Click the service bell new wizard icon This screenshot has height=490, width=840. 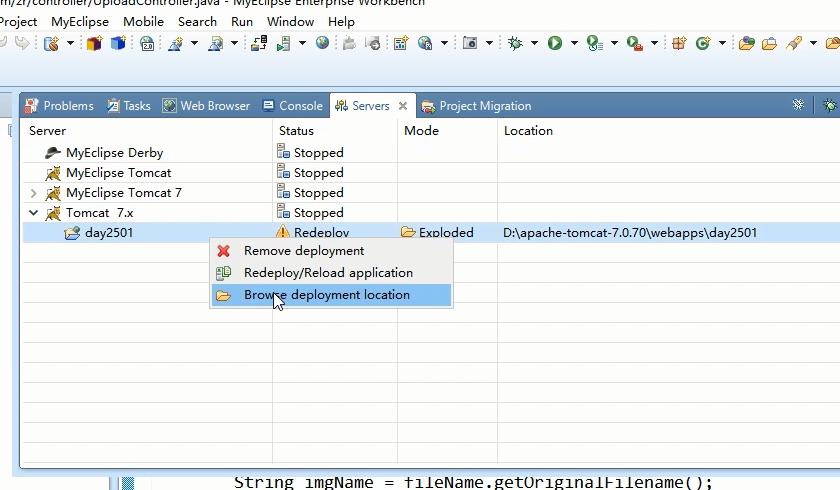click(176, 43)
